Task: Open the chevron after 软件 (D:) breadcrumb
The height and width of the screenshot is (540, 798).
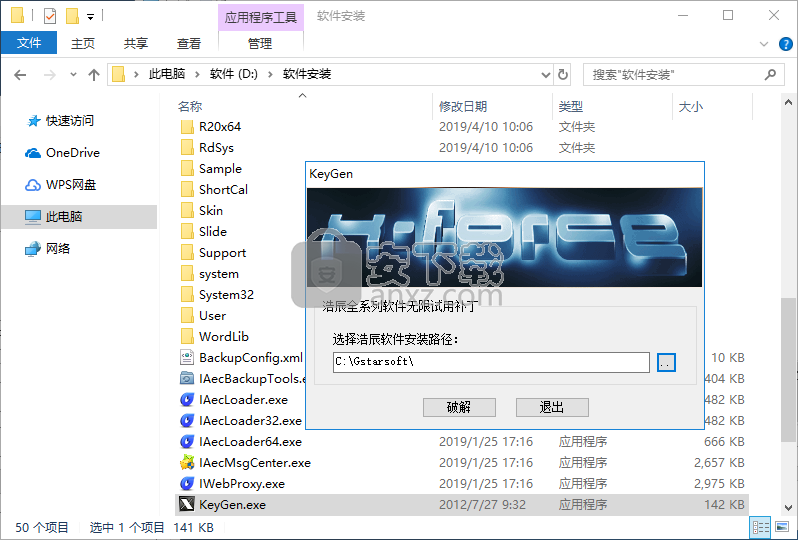Action: (x=270, y=75)
